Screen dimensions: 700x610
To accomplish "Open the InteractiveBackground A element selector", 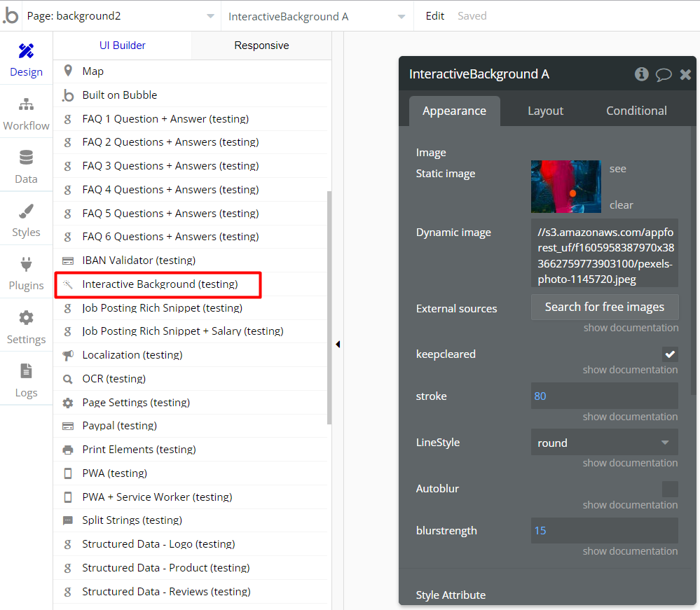I will click(x=316, y=16).
